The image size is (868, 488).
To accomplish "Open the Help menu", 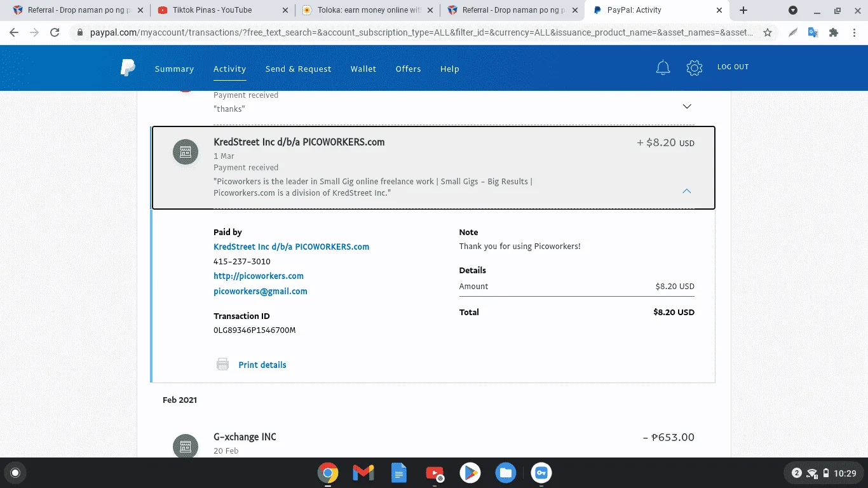I will click(x=449, y=69).
